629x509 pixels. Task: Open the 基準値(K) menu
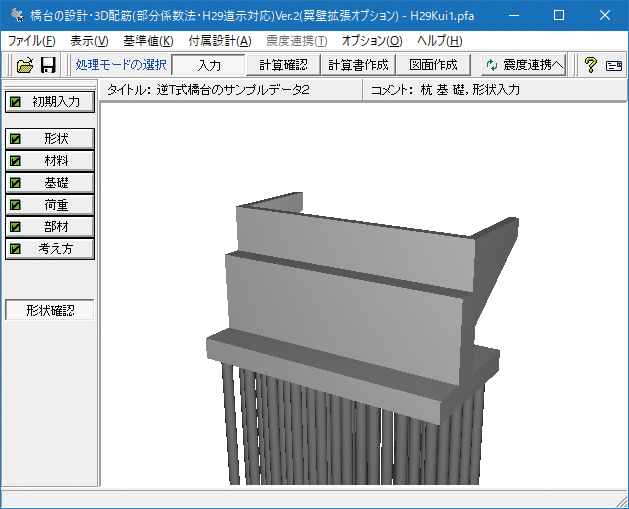[148, 41]
